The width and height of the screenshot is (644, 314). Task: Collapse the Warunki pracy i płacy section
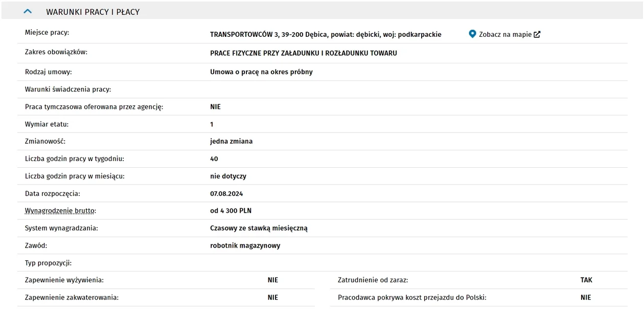click(x=28, y=11)
